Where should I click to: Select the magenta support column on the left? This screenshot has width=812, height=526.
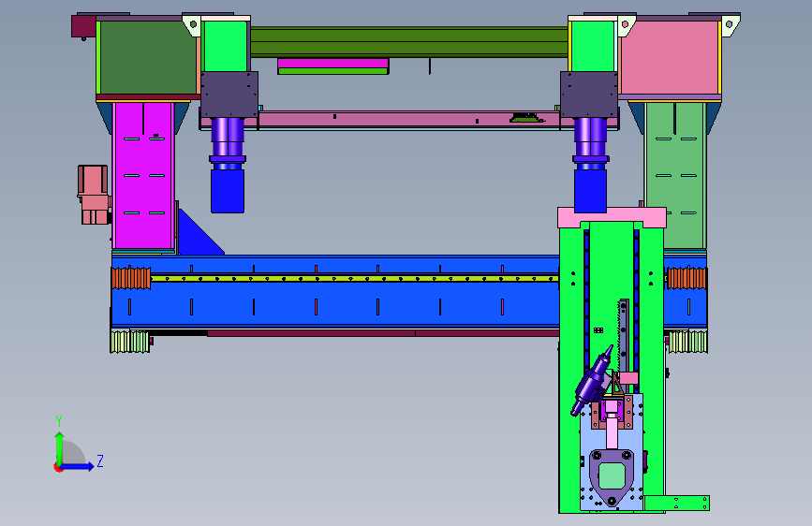[x=143, y=175]
